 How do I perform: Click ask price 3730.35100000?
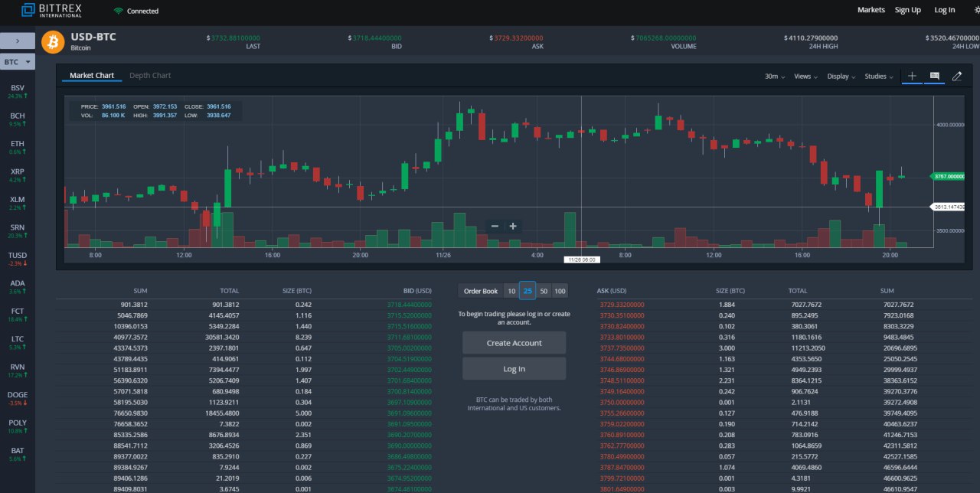click(622, 315)
